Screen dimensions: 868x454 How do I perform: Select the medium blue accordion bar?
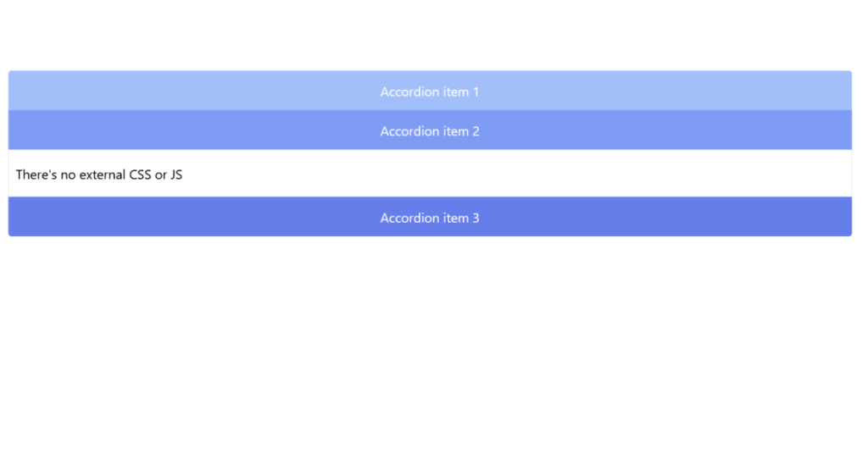click(430, 131)
